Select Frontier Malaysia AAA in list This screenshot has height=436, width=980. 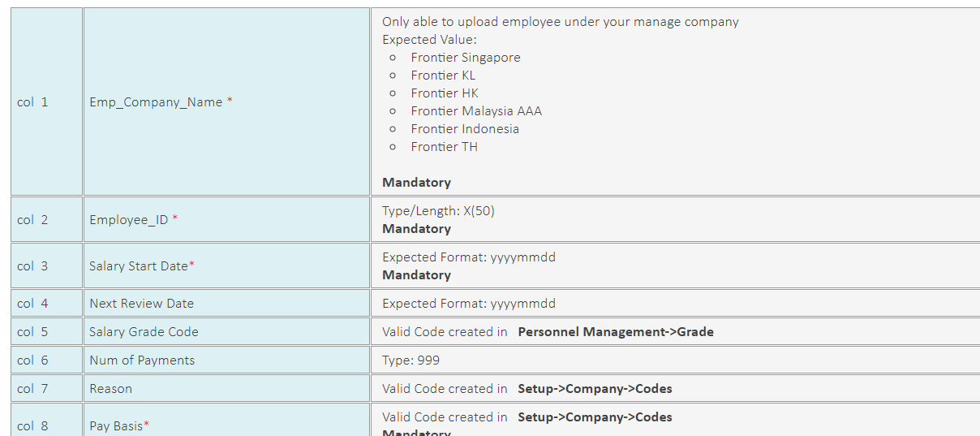[476, 111]
